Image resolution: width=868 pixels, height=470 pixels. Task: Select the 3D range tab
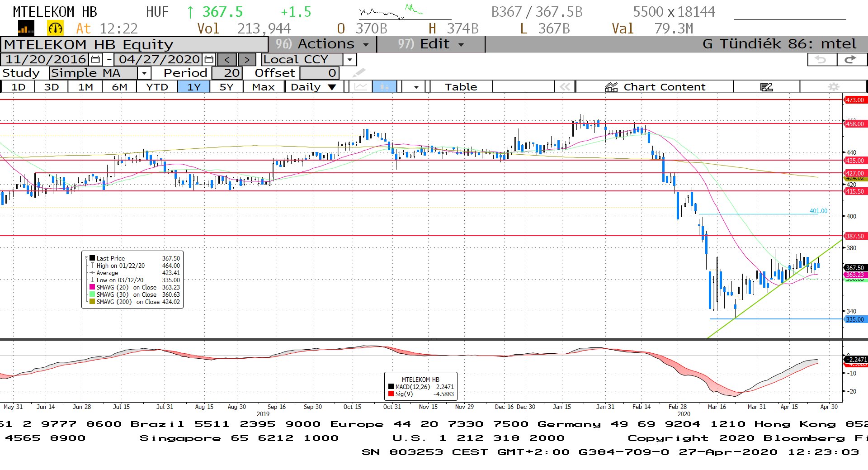(x=52, y=87)
